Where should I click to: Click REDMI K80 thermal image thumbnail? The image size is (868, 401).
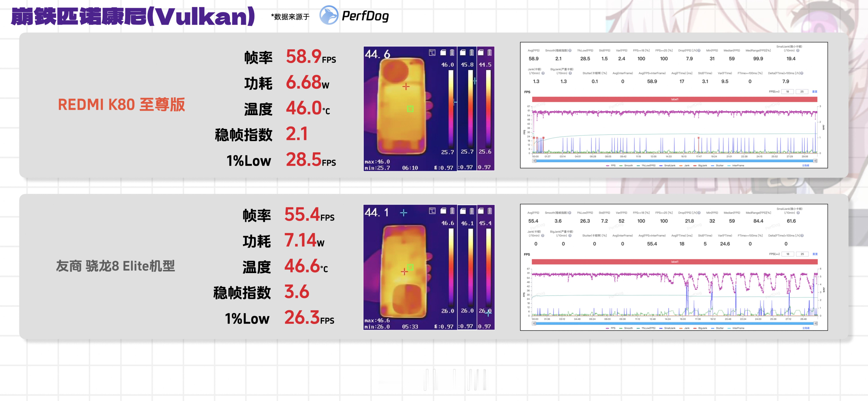(429, 109)
